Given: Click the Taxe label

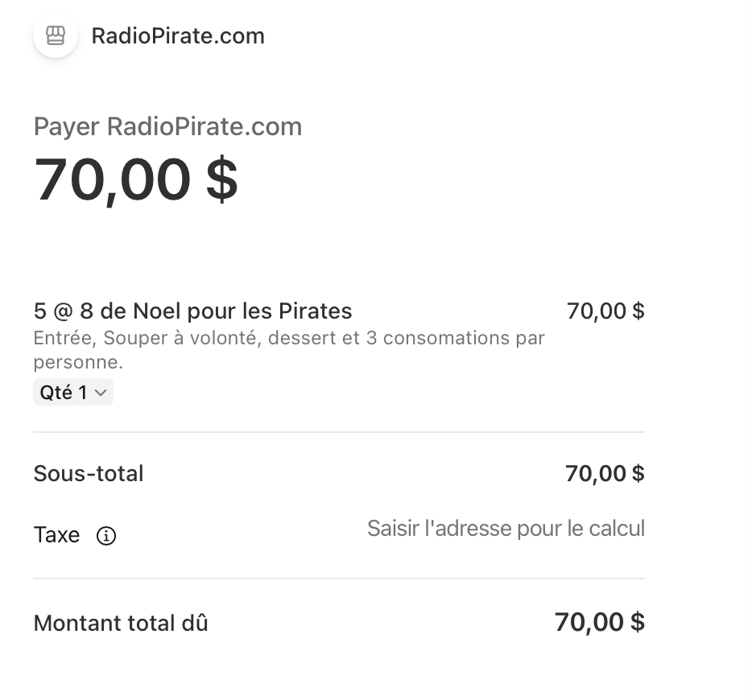Looking at the screenshot, I should point(56,535).
